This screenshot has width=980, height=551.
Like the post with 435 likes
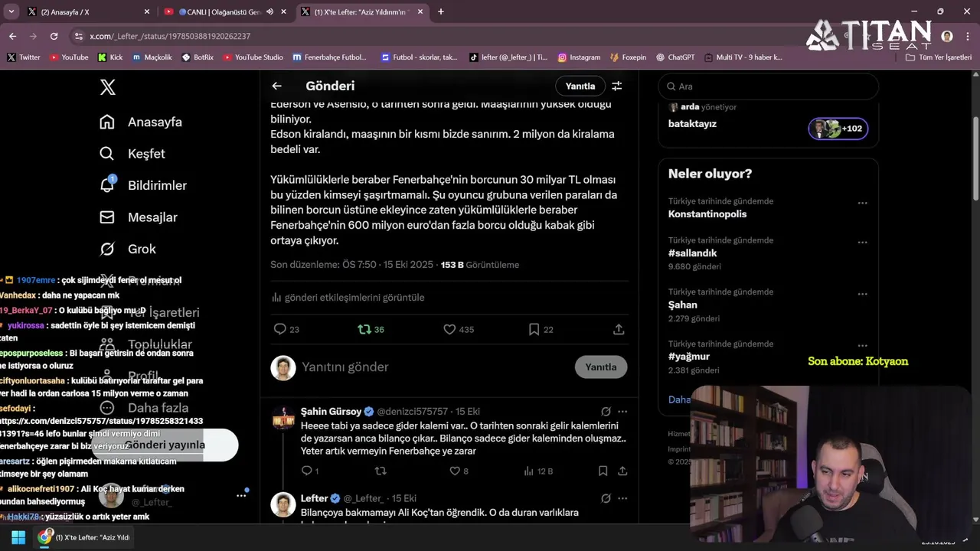pos(449,329)
